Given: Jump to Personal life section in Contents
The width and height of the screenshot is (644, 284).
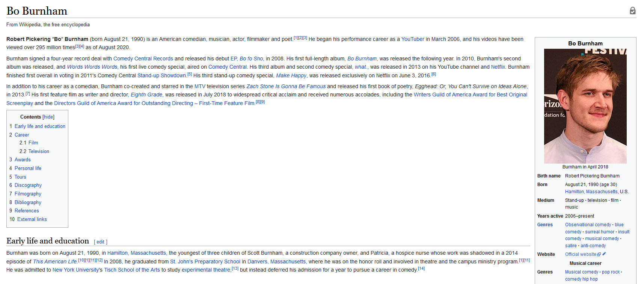Looking at the screenshot, I should tap(28, 168).
